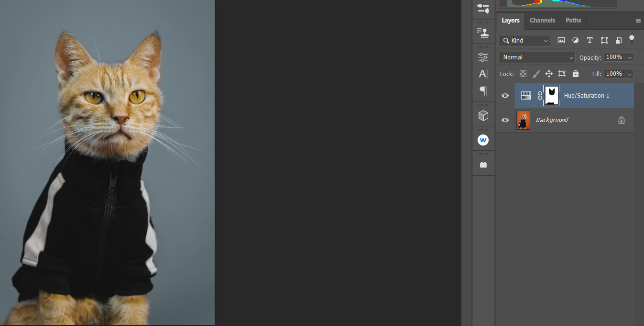Click the Fill label

[x=596, y=74]
